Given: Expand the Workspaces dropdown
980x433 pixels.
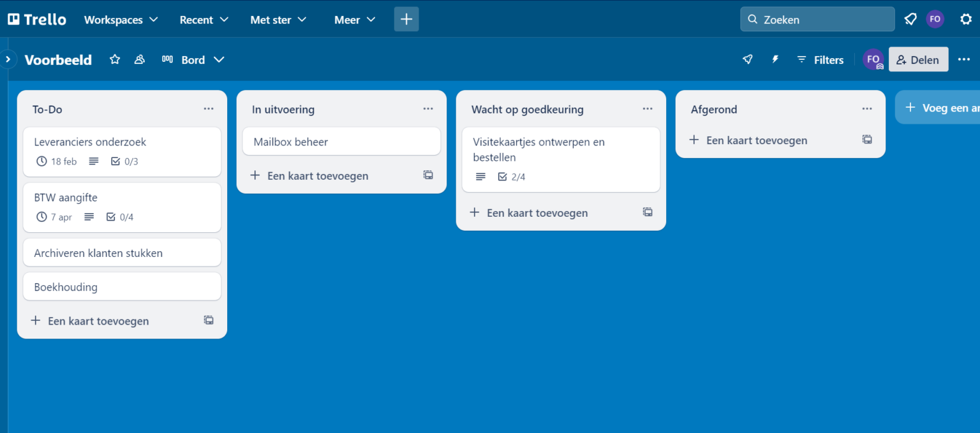Looking at the screenshot, I should point(121,20).
